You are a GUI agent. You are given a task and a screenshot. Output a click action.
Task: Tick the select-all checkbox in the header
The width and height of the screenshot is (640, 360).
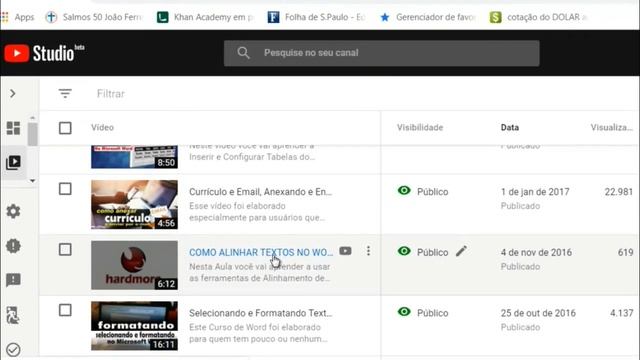[x=65, y=128]
